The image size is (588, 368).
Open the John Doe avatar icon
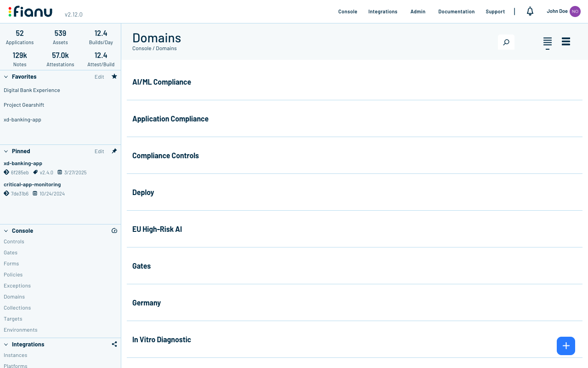575,11
